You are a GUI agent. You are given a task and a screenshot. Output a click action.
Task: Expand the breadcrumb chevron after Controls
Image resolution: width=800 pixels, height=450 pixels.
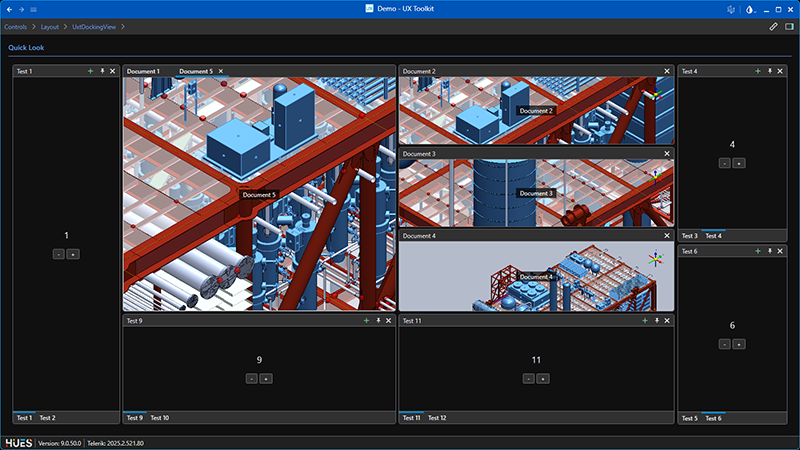(34, 26)
